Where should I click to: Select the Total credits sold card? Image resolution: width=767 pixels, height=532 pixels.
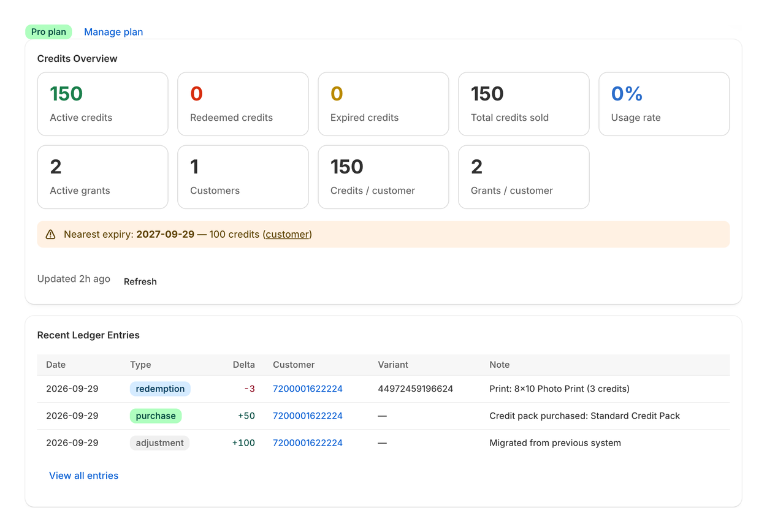tap(524, 104)
